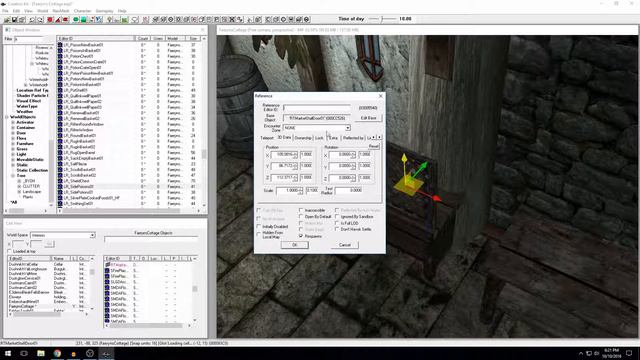Click the second green square toolbar icon
The image size is (640, 360).
tap(83, 19)
